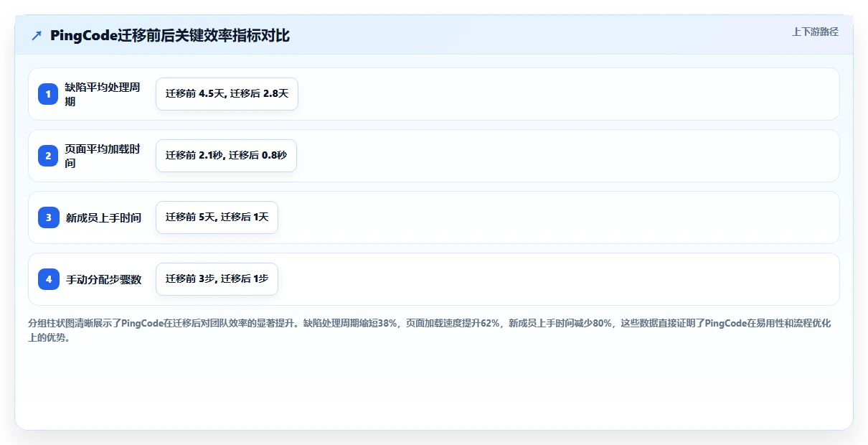Click the number 1 badge
This screenshot has width=868, height=445.
point(48,94)
